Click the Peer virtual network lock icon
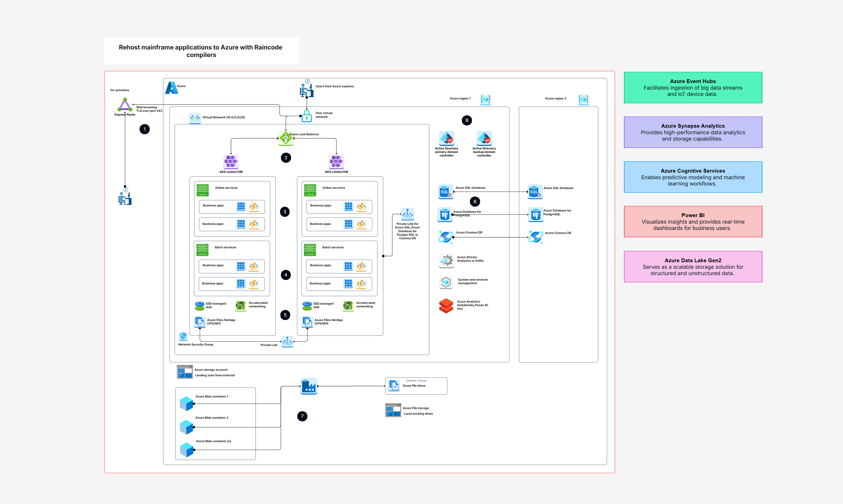 point(307,116)
